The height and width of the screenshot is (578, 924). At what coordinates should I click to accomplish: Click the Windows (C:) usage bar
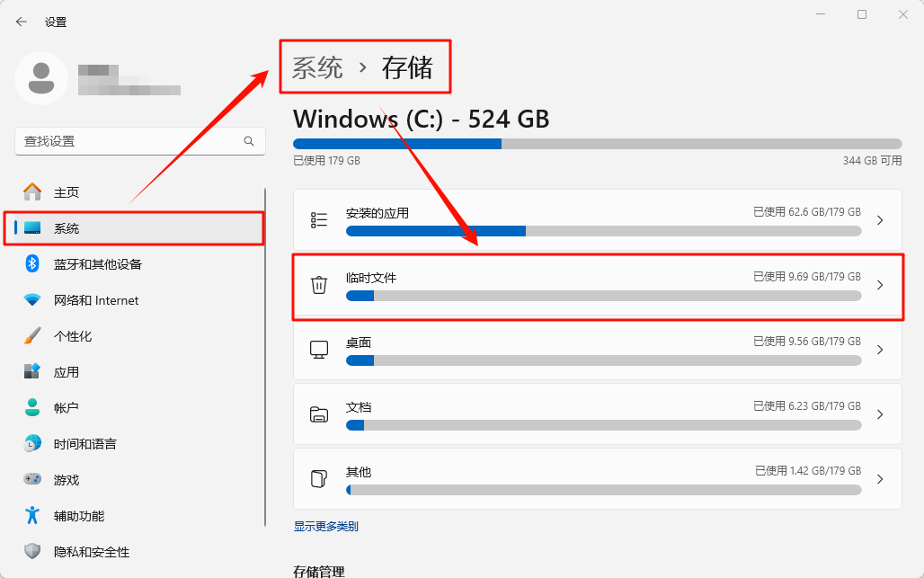[597, 144]
